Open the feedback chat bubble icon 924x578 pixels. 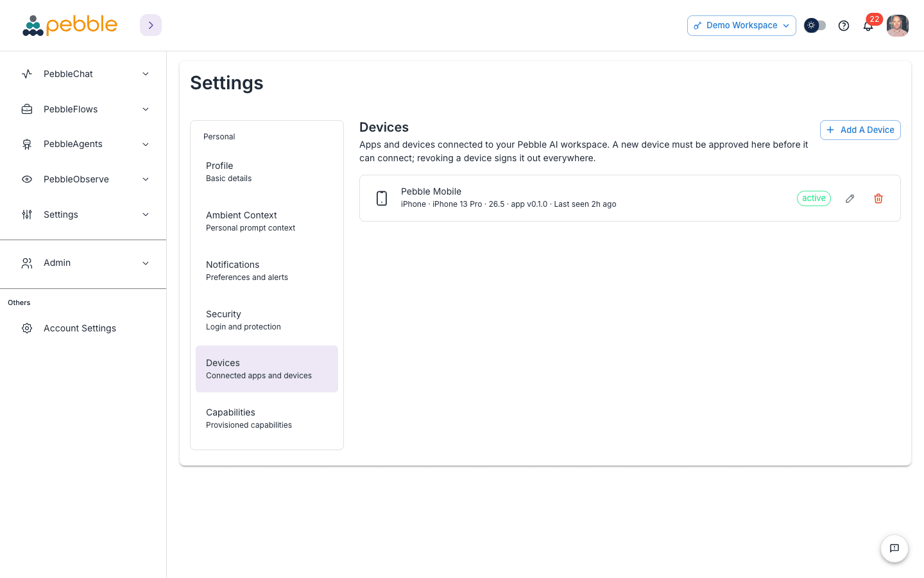tap(894, 548)
